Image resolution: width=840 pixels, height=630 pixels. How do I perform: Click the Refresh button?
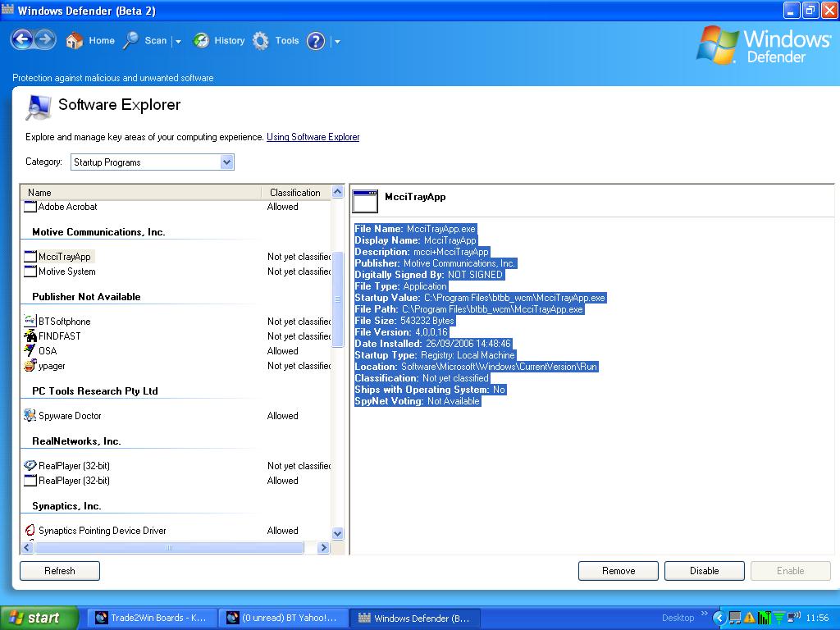[59, 571]
